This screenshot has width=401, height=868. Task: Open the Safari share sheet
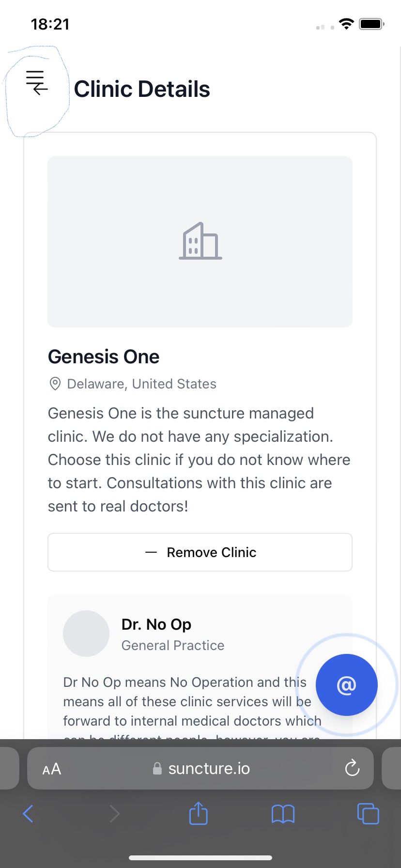198,813
